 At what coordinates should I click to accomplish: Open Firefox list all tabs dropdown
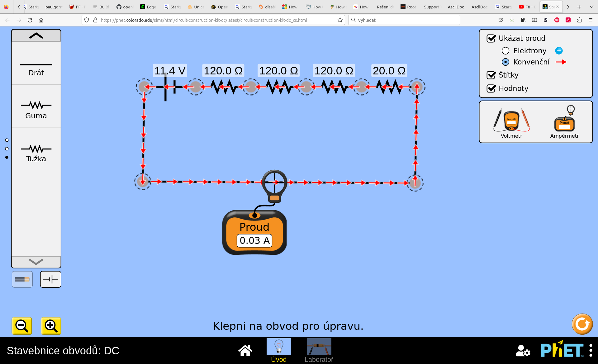tap(591, 7)
